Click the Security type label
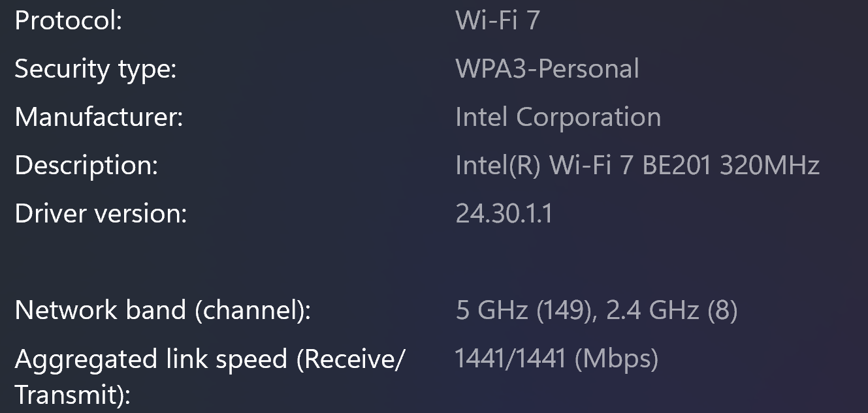868x413 pixels. [x=95, y=69]
